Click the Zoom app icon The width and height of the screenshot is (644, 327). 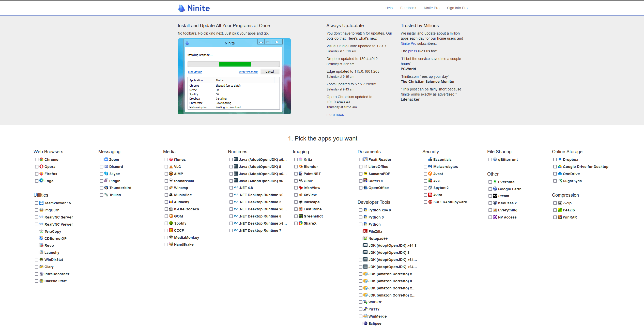pyautogui.click(x=106, y=160)
